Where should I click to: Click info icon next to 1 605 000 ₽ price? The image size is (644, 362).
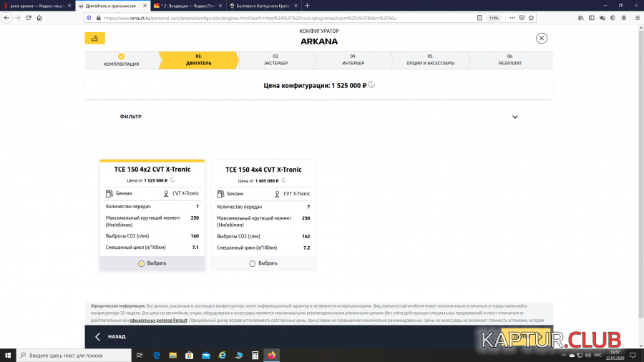click(x=284, y=180)
